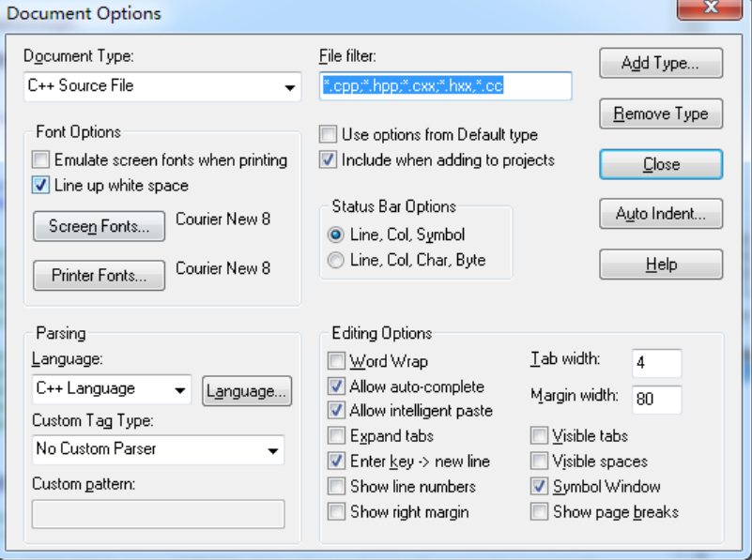
Task: Check Visible tabs option
Action: [x=539, y=435]
